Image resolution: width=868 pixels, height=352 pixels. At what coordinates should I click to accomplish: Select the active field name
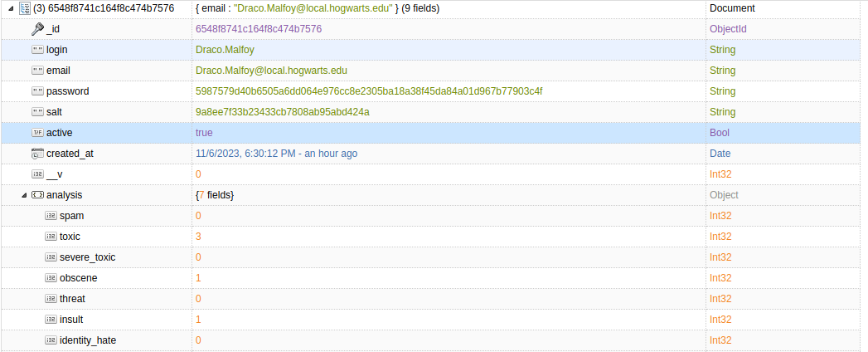click(x=59, y=133)
